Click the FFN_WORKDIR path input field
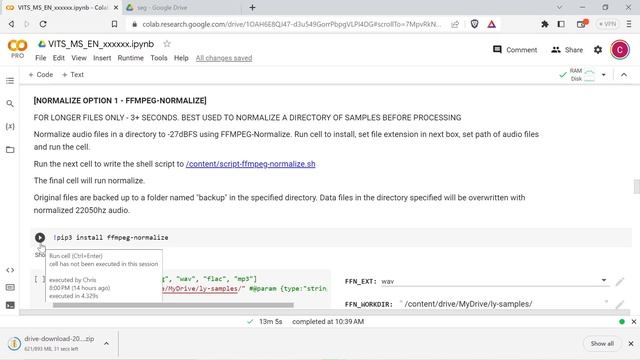The width and height of the screenshot is (640, 360). [x=504, y=304]
